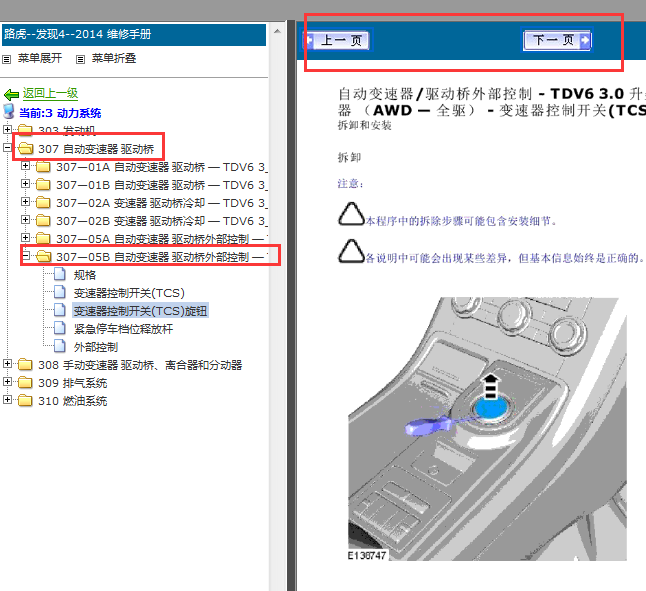
Task: Click 菜单折叠 to collapse all menus
Action: 114,58
